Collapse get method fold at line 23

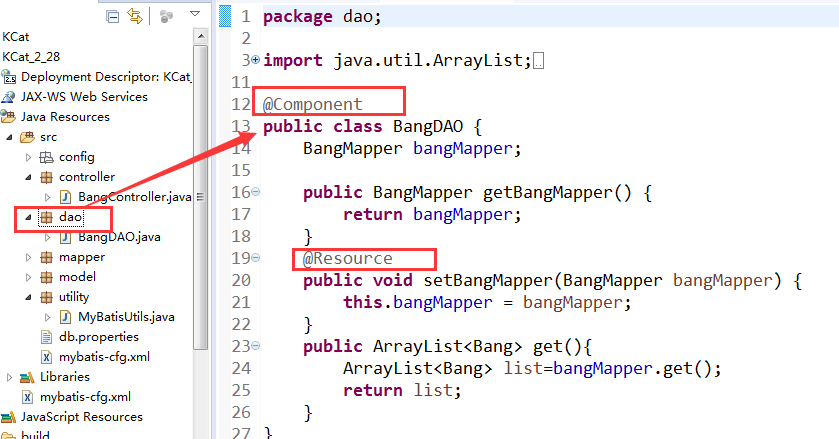tap(256, 345)
